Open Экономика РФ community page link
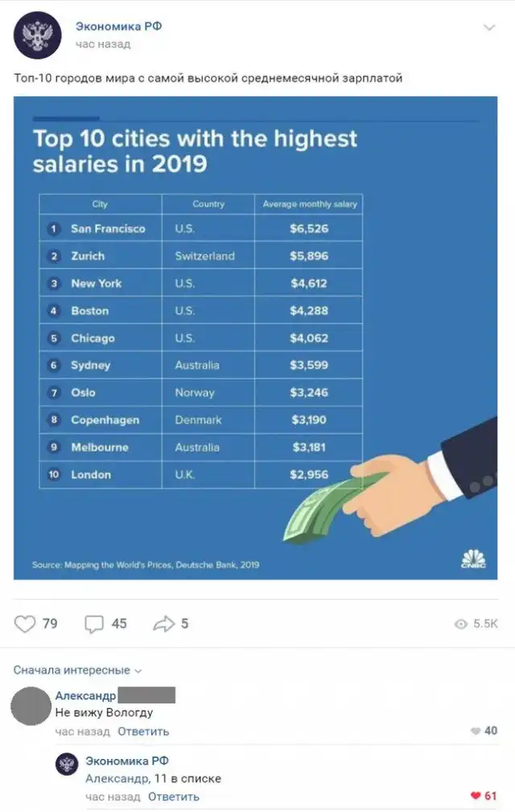515x812 pixels. pos(119,27)
